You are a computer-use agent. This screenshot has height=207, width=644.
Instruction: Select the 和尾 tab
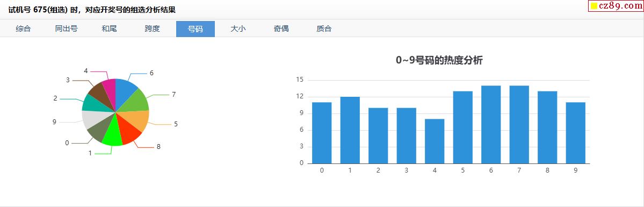coord(109,29)
